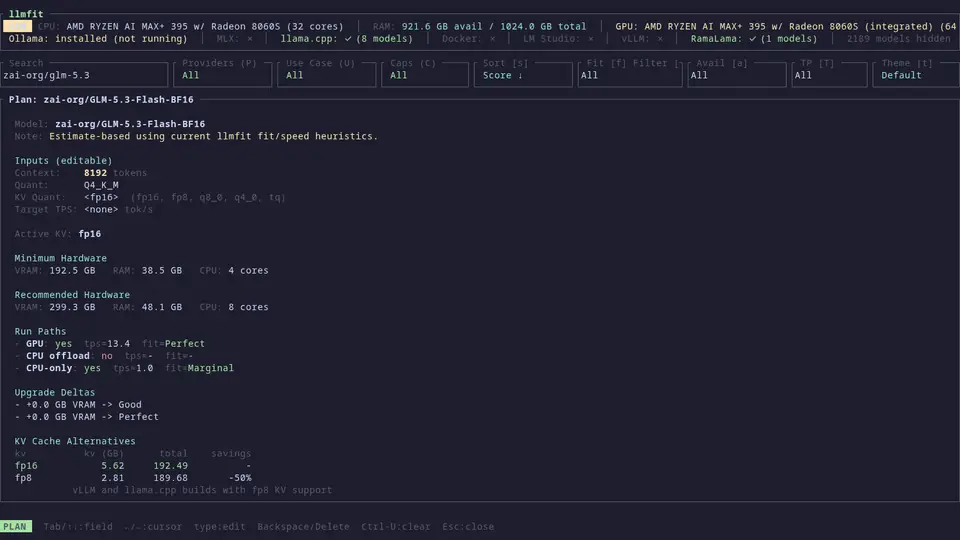Click the PLAN mode badge in status bar
This screenshot has width=960, height=540.
click(x=16, y=527)
